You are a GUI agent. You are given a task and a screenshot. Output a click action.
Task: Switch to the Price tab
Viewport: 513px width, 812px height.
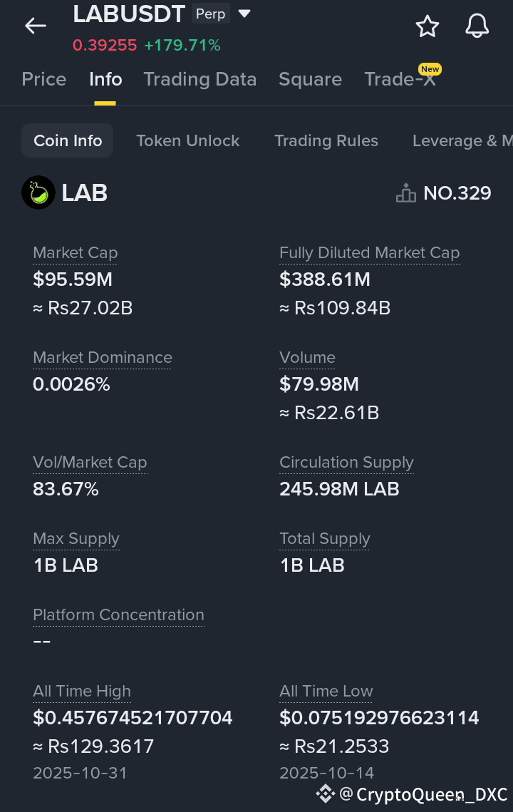[44, 79]
